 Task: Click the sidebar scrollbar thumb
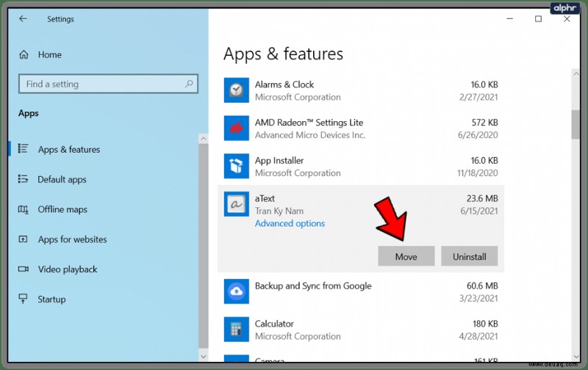pyautogui.click(x=203, y=245)
